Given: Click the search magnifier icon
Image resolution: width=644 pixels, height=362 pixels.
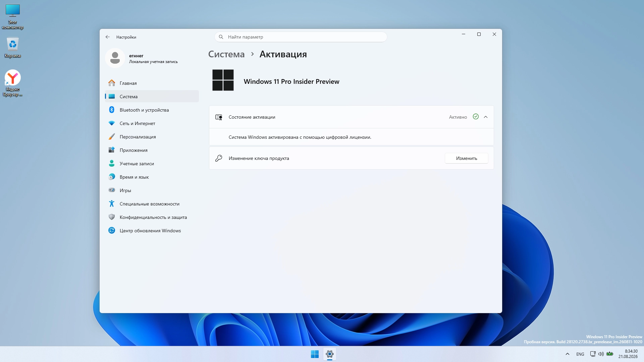Looking at the screenshot, I should [221, 37].
